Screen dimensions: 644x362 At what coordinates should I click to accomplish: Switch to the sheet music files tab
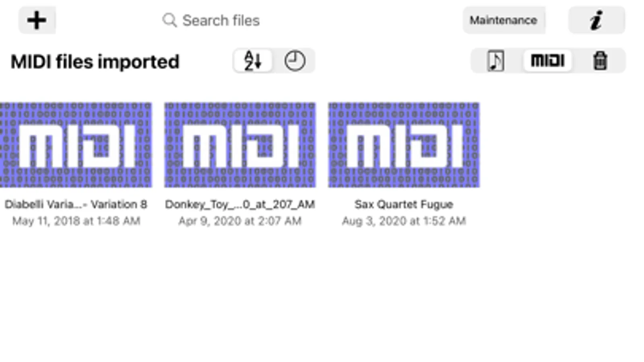(495, 61)
